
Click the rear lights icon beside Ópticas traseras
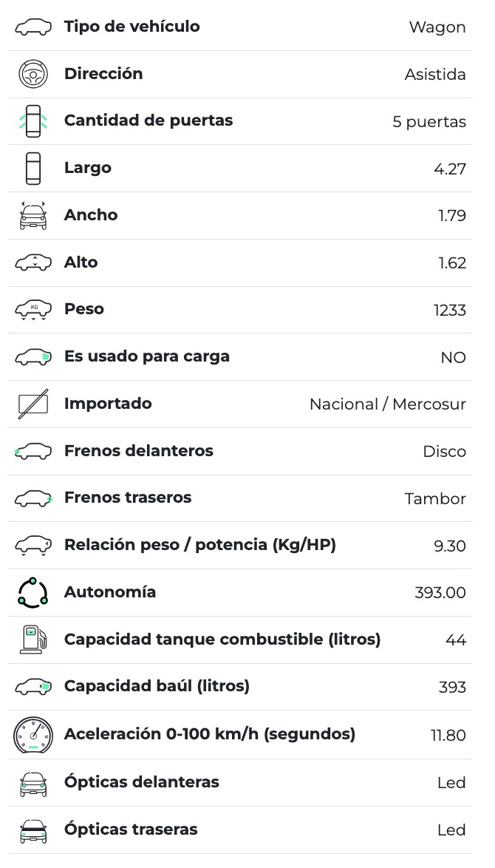coord(33,830)
